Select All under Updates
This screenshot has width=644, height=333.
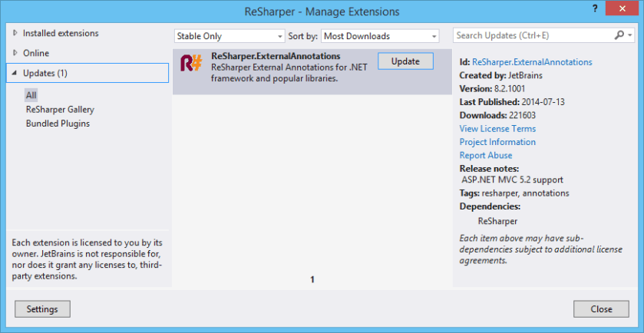pyautogui.click(x=31, y=95)
